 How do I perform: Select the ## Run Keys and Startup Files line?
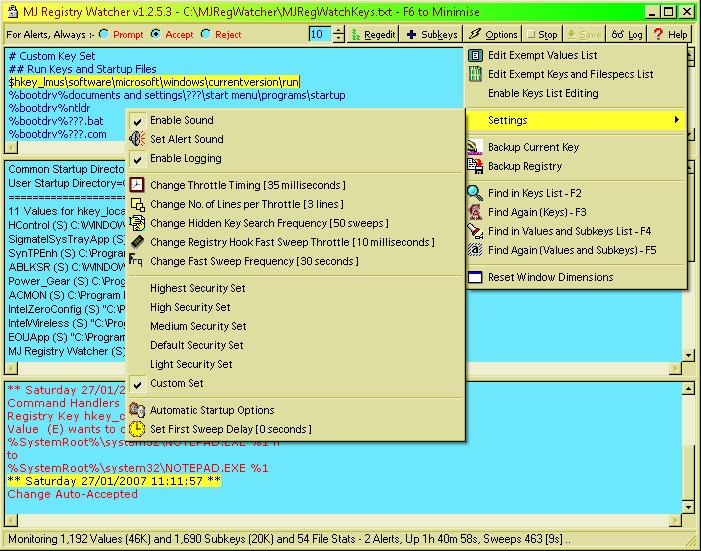(x=82, y=69)
